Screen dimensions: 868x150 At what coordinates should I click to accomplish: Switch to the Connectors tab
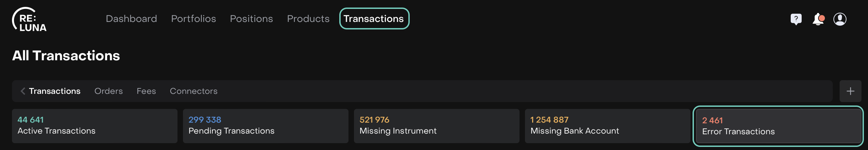[194, 91]
